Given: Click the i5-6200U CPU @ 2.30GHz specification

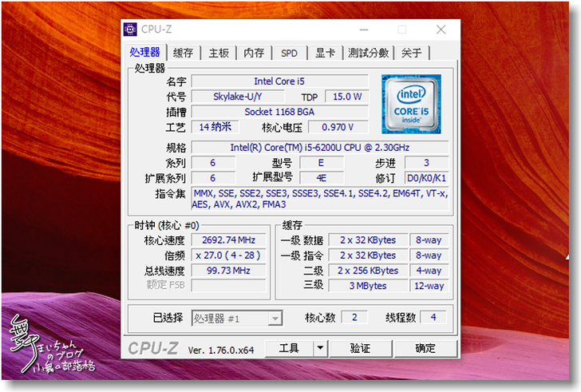Looking at the screenshot, I should [320, 148].
